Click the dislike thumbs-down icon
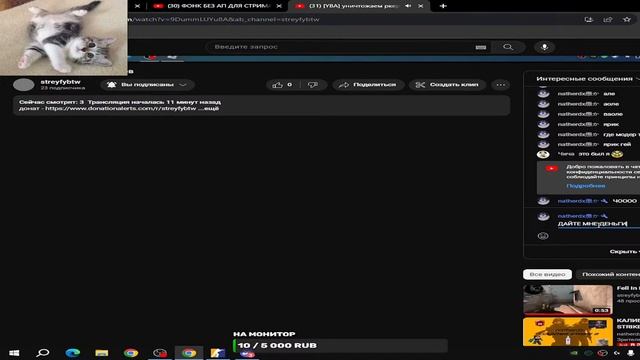This screenshot has width=640, height=360. click(x=313, y=84)
